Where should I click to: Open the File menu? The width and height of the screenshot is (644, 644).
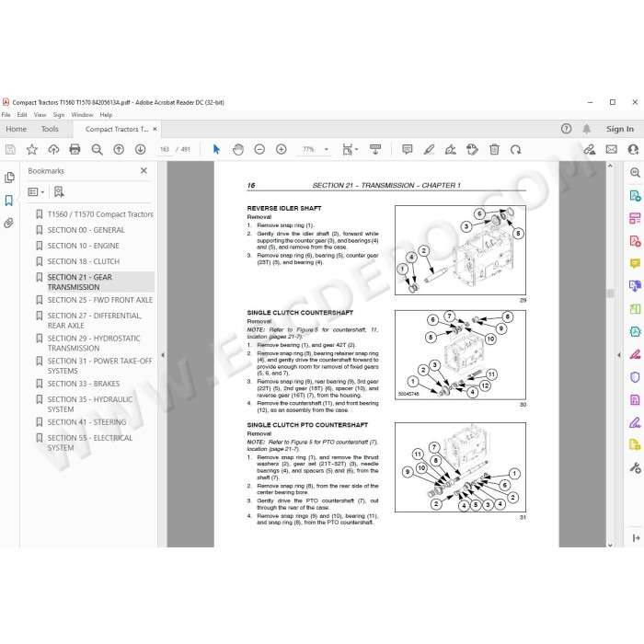coord(6,115)
